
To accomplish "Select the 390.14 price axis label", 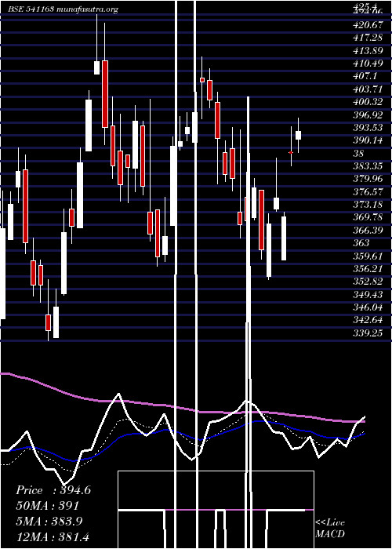I will pos(368,140).
